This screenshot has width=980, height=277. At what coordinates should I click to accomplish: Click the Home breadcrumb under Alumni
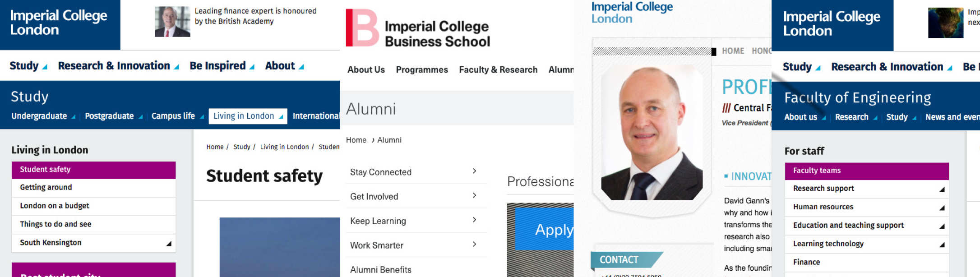(x=356, y=140)
